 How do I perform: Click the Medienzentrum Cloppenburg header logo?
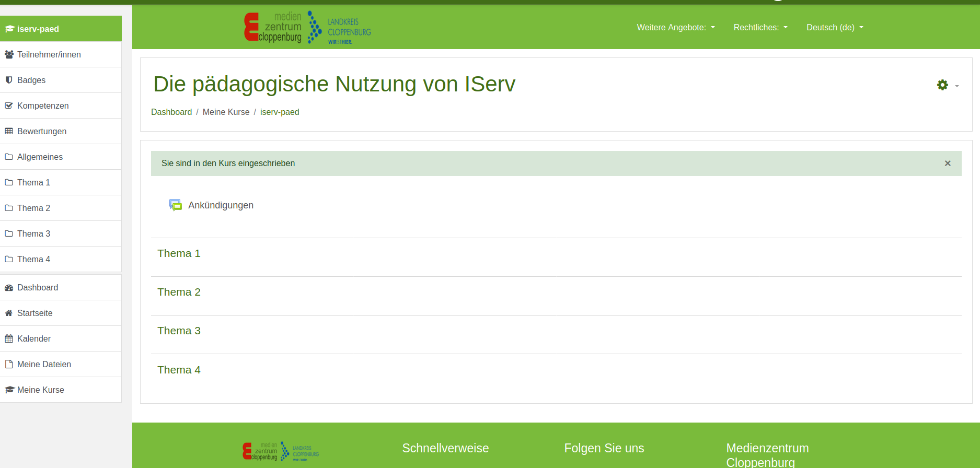[307, 27]
